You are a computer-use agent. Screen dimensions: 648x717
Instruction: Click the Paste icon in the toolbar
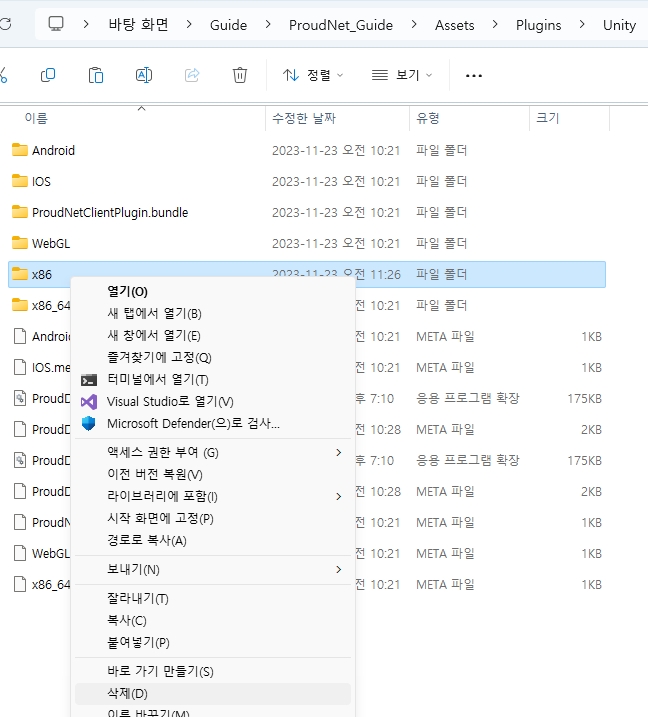(96, 75)
